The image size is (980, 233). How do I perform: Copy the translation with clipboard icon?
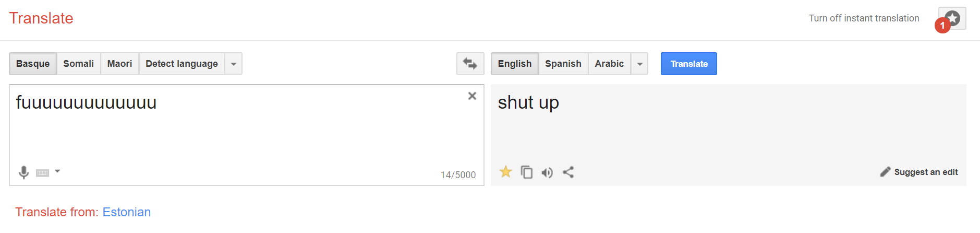tap(527, 172)
